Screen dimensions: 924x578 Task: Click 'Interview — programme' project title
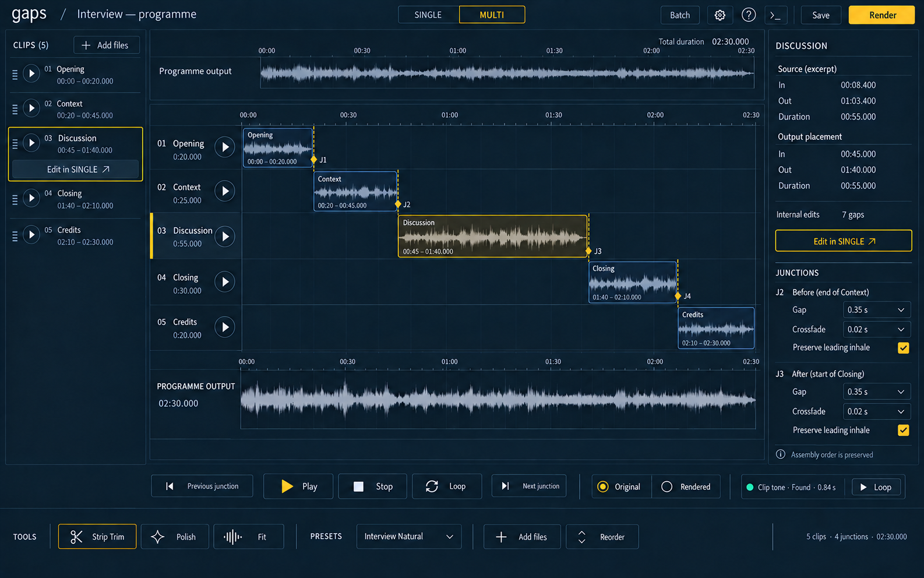[x=137, y=15]
